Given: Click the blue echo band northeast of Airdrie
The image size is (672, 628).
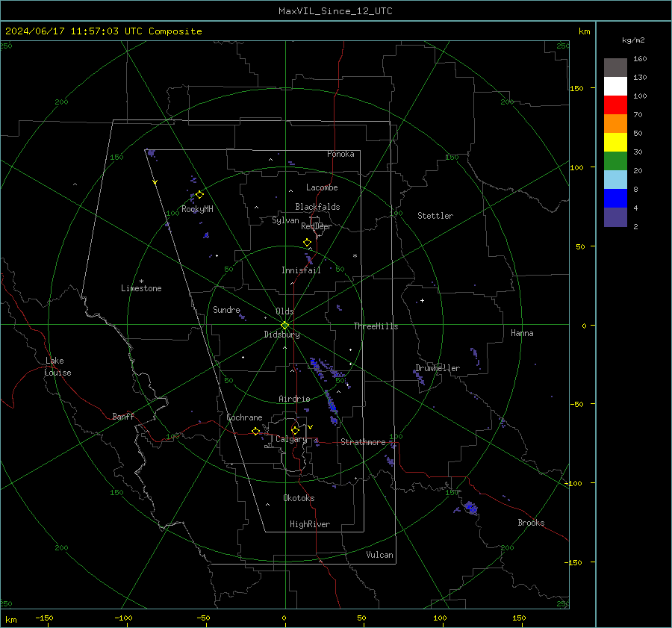Looking at the screenshot, I should point(332,406).
